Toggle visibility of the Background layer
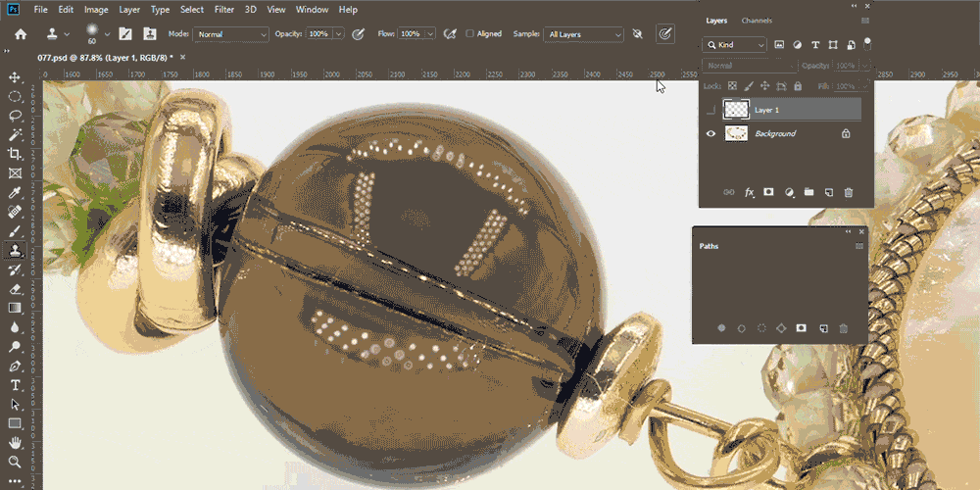The height and width of the screenshot is (490, 980). (x=710, y=133)
